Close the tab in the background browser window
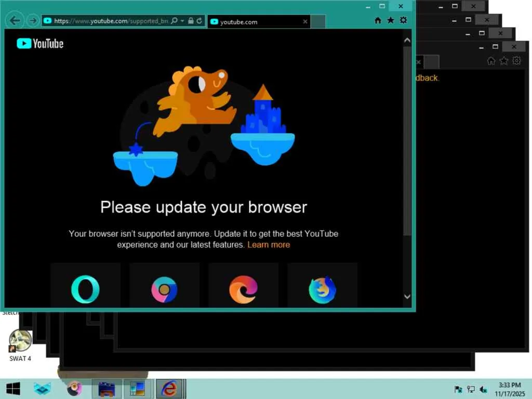The image size is (532, 399). pyautogui.click(x=419, y=62)
